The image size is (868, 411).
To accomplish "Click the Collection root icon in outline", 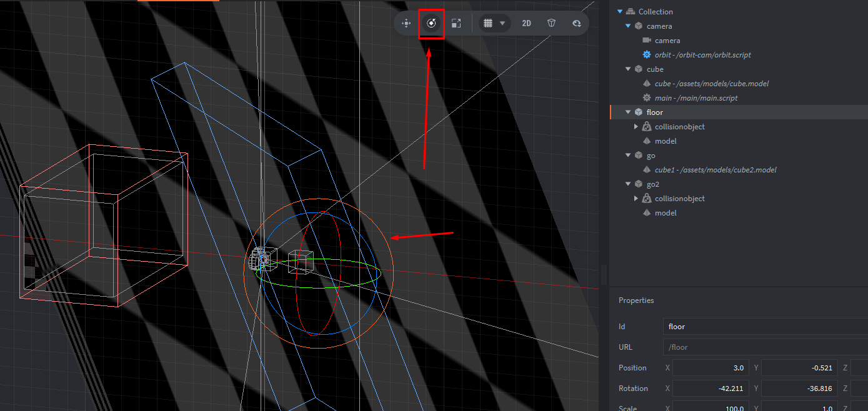I will pyautogui.click(x=630, y=12).
